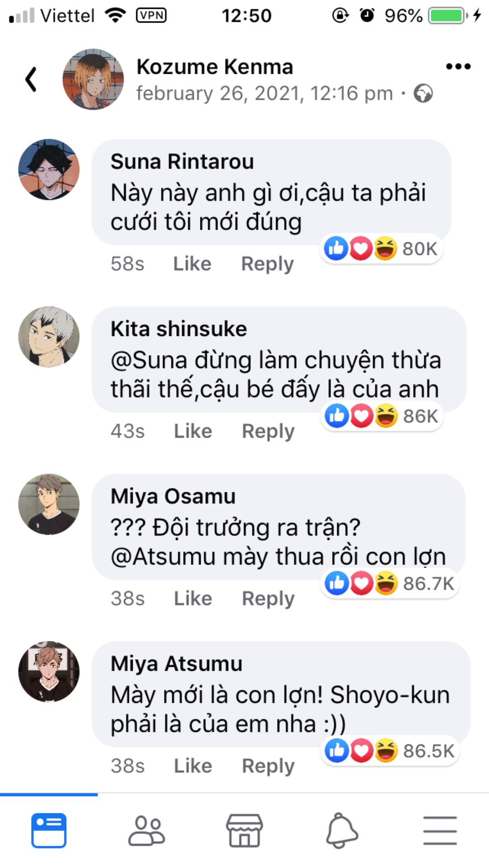Open Kita shinsuke's profile avatar
This screenshot has width=489, height=868.
pos(49,337)
